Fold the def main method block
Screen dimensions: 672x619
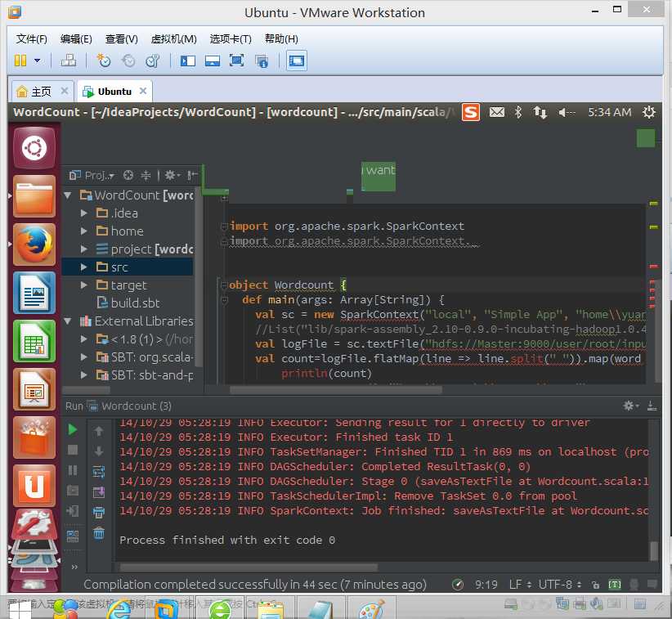click(x=224, y=300)
